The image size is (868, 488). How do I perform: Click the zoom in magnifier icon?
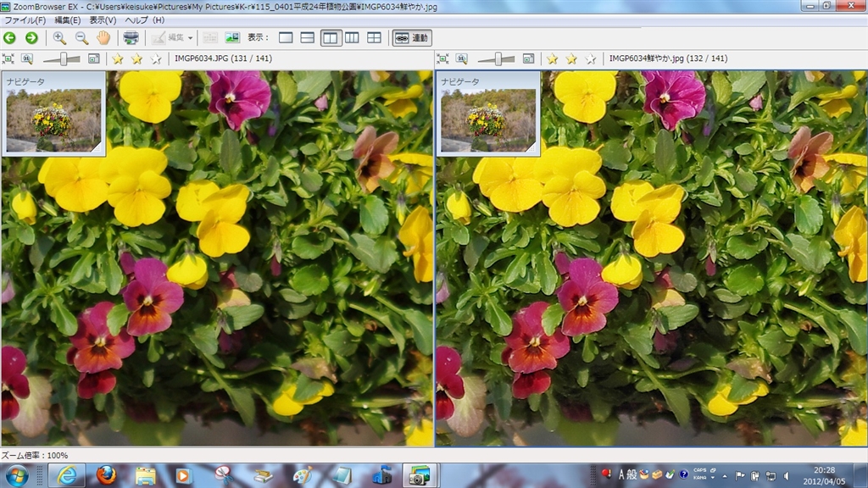point(59,37)
